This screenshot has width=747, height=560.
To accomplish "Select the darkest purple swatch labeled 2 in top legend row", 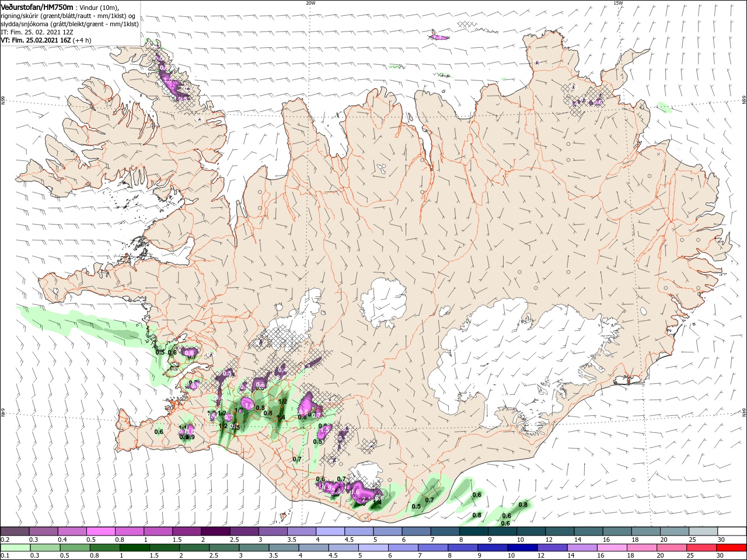I will [x=216, y=531].
